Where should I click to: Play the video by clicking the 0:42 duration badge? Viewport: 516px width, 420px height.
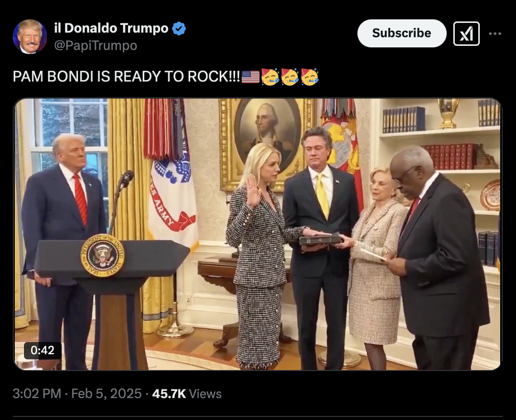point(43,350)
